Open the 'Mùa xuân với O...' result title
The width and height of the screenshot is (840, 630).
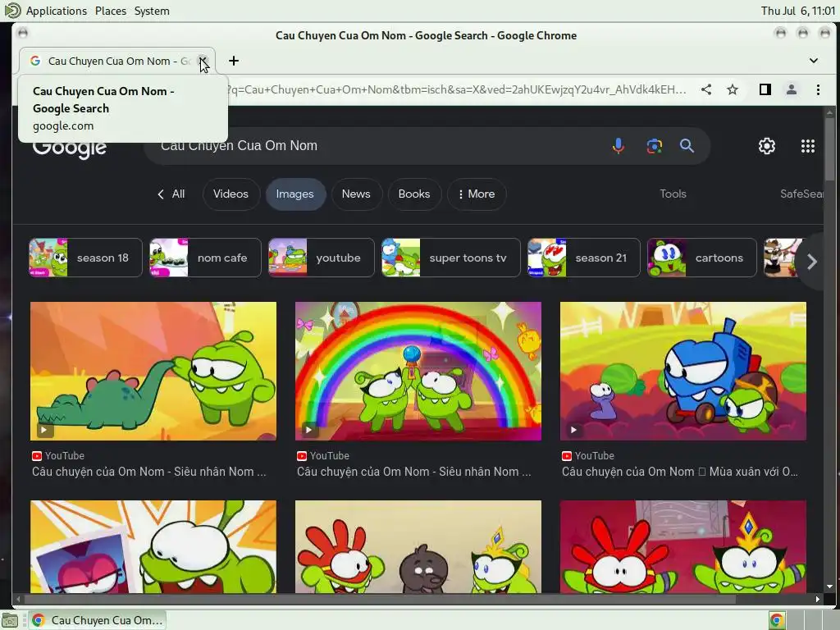tap(680, 472)
